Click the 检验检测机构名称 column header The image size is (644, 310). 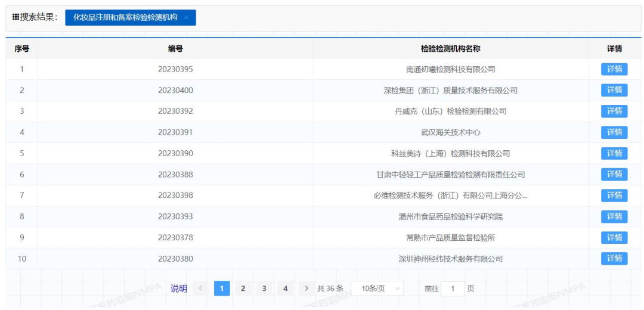click(x=450, y=49)
